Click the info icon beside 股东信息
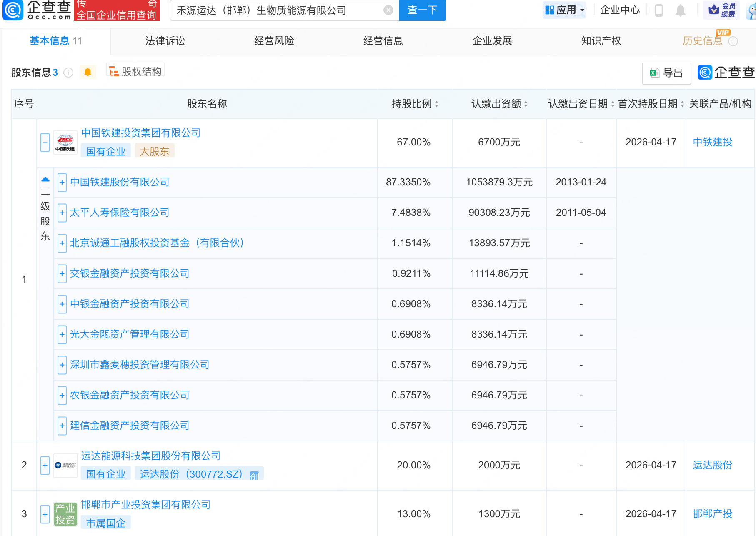Viewport: 756px width, 536px height. [68, 73]
